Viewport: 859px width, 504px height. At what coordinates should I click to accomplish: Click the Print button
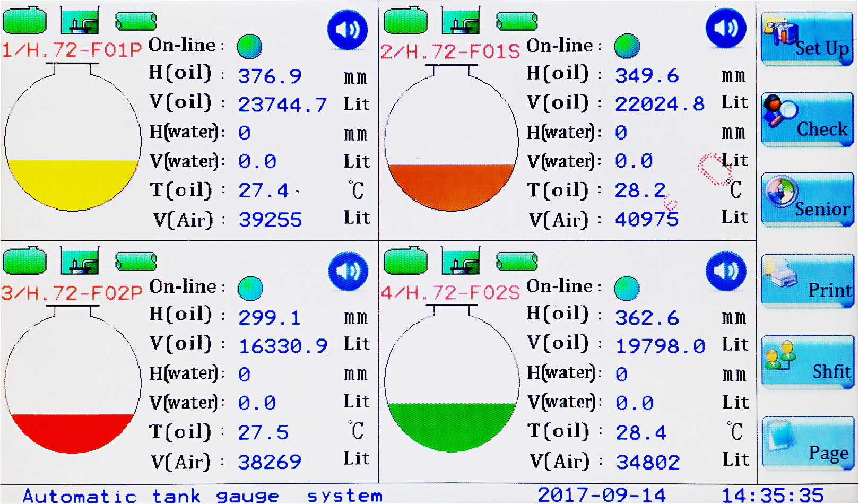pos(806,282)
